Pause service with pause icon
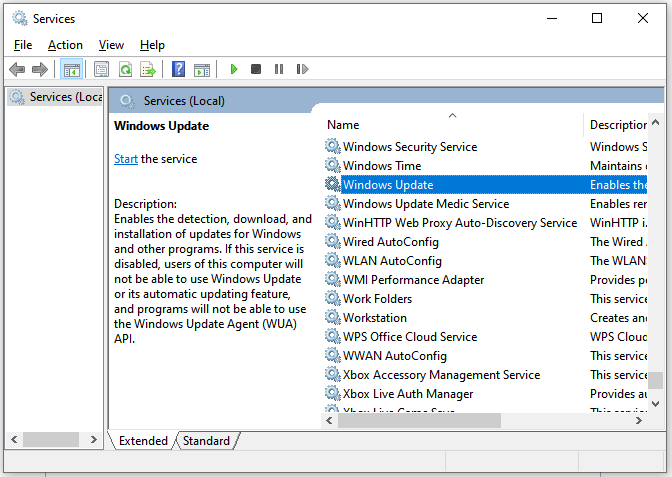672x477 pixels. coord(279,69)
